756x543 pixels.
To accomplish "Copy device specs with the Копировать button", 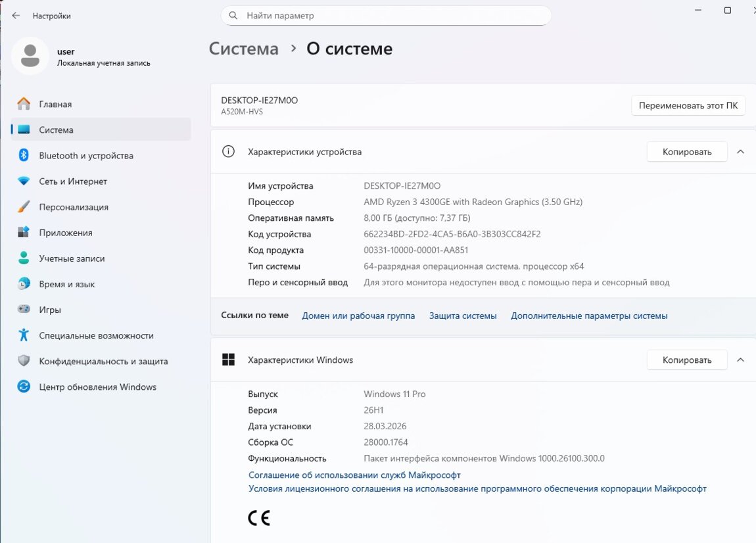I will (x=686, y=152).
